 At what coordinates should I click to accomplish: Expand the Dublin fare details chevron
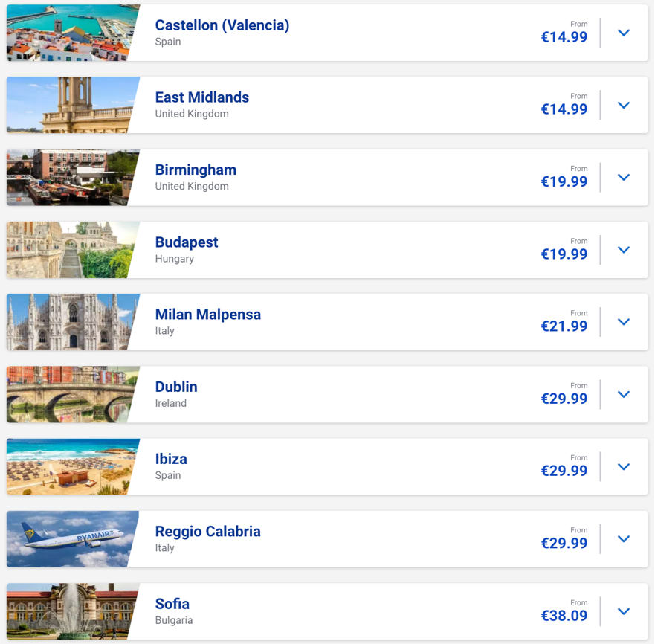coord(623,394)
